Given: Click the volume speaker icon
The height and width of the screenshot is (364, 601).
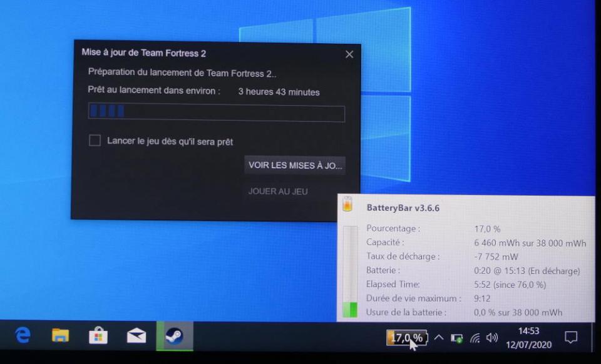Looking at the screenshot, I should coord(492,338).
